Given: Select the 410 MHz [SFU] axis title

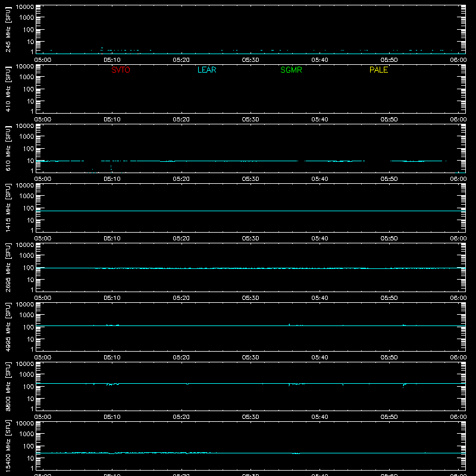Looking at the screenshot, I should [8, 89].
